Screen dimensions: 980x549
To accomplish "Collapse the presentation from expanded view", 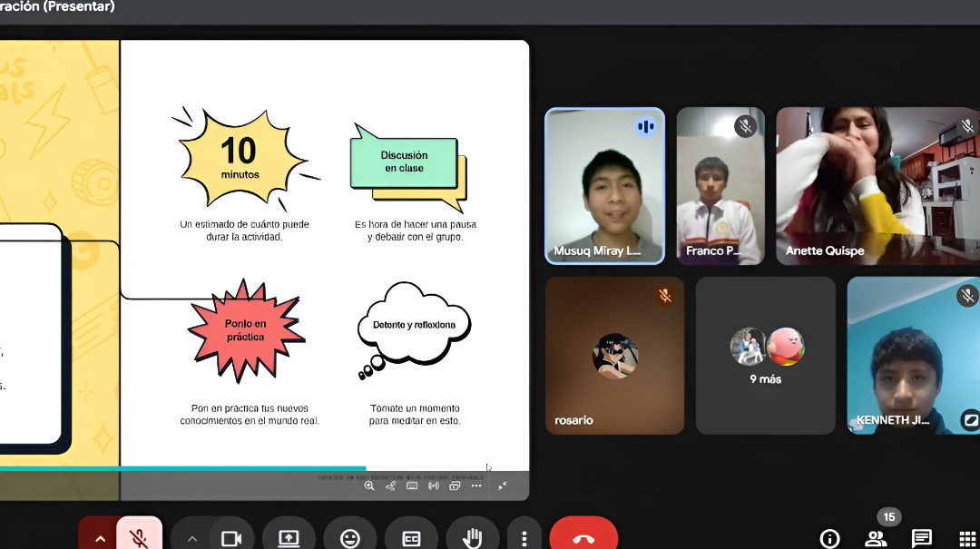I will coord(502,485).
